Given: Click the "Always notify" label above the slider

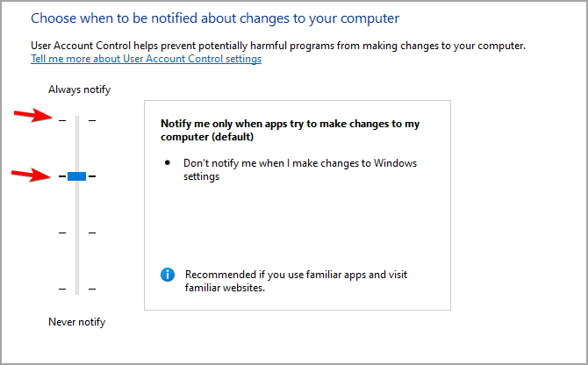Looking at the screenshot, I should (79, 89).
